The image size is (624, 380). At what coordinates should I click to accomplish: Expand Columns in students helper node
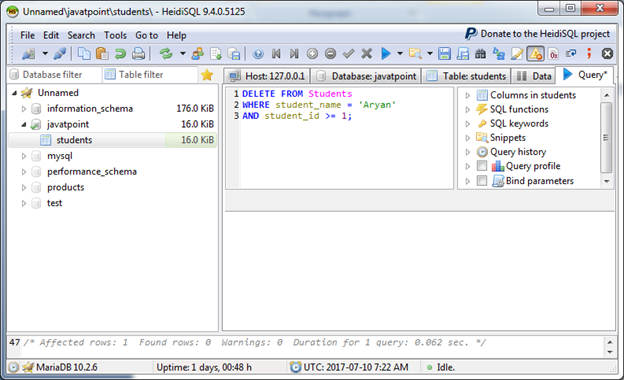pos(468,95)
